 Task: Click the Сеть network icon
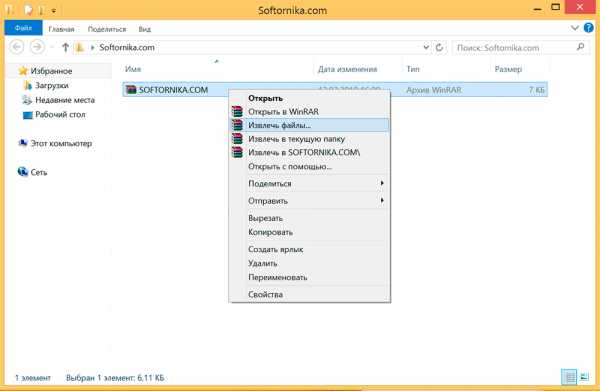(23, 172)
